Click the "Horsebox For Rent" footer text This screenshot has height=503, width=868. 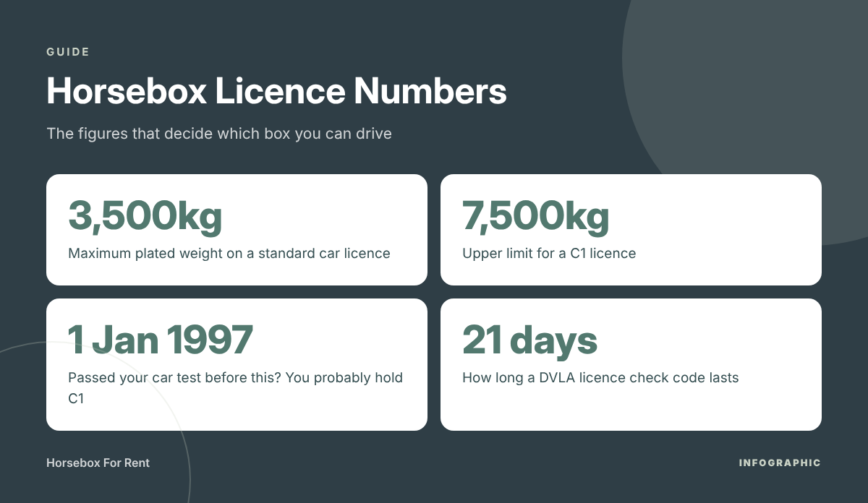click(x=98, y=463)
